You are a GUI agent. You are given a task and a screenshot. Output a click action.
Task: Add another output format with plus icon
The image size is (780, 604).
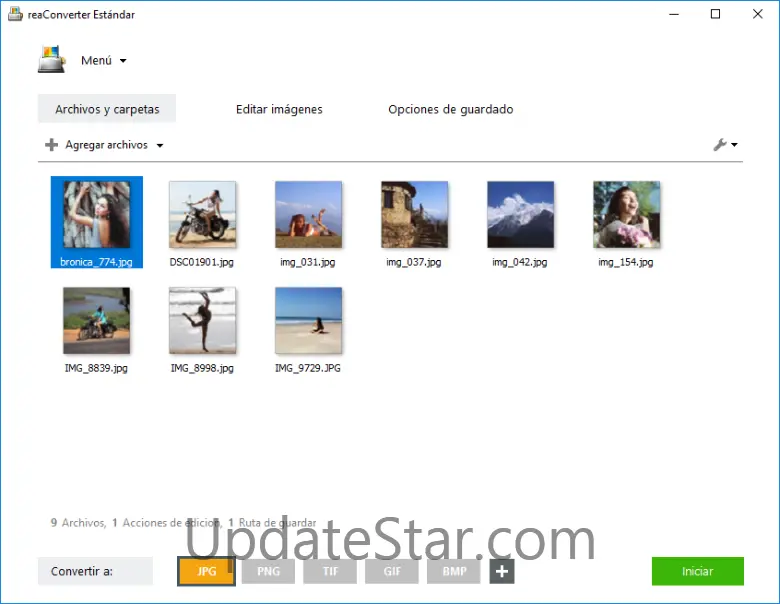point(502,571)
